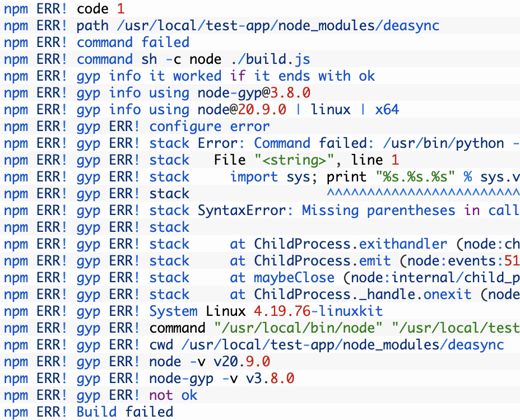Click 'maybeClose' in the stack trace
This screenshot has width=520, height=420.
(x=294, y=278)
